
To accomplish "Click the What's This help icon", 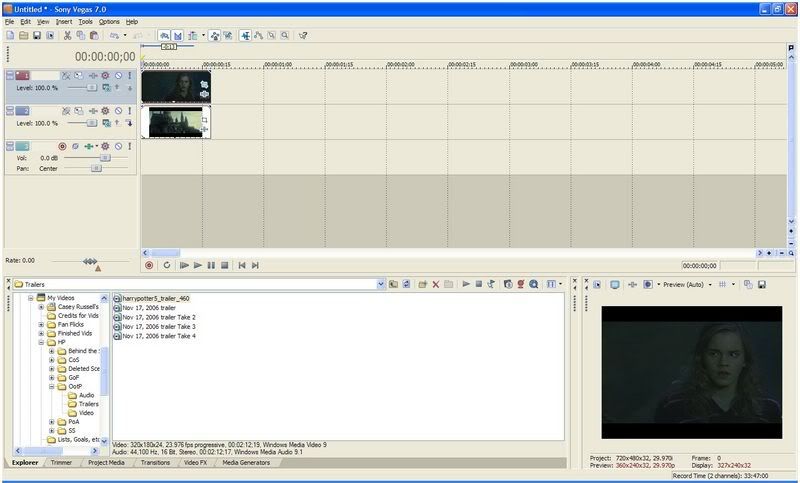I will click(303, 35).
